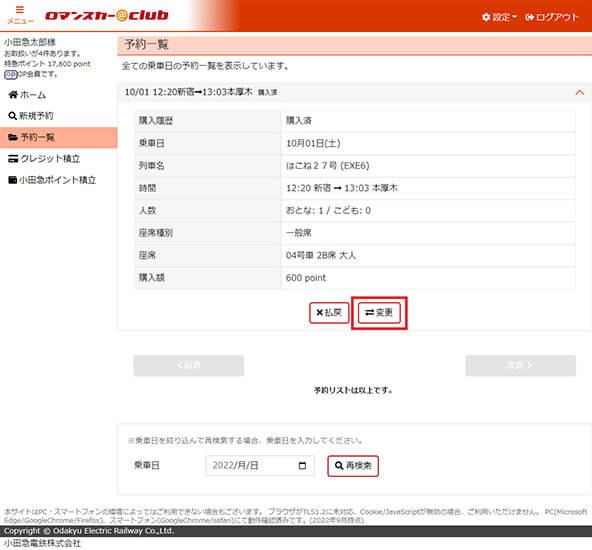
Task: Click the おとな: 1 / こども: 0 value
Action: [328, 211]
